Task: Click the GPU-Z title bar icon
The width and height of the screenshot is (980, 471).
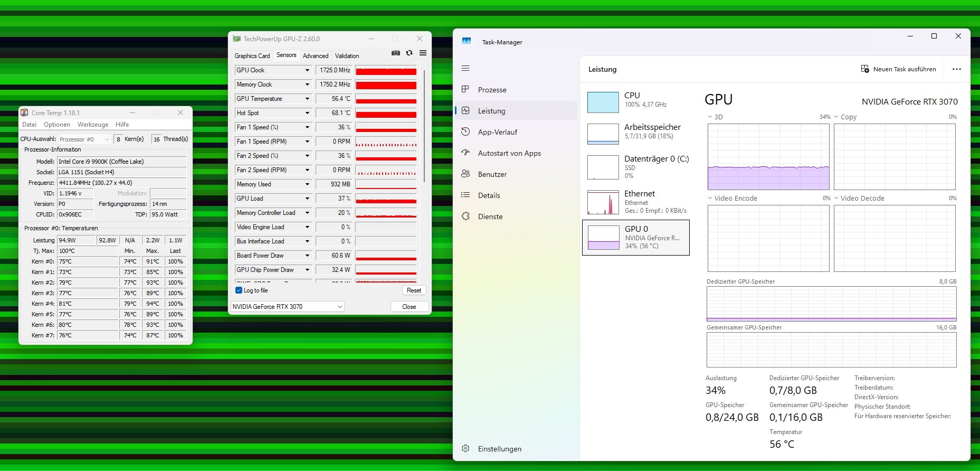Action: 237,39
